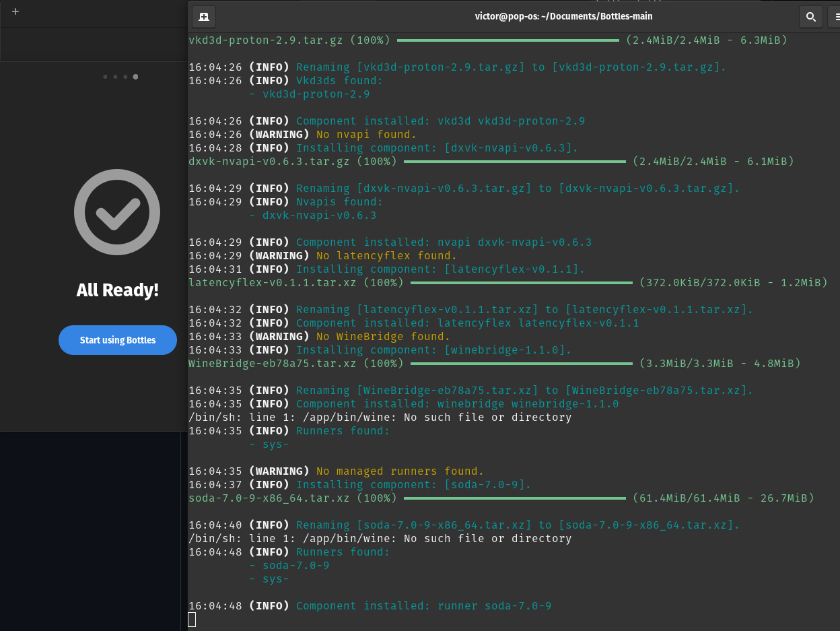Image resolution: width=840 pixels, height=631 pixels.
Task: Open a new terminal tab
Action: [204, 17]
